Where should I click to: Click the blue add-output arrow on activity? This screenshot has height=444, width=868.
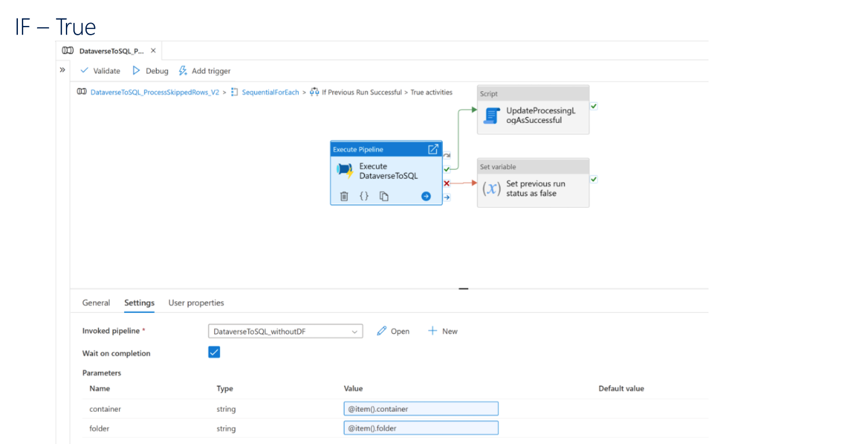tap(426, 196)
